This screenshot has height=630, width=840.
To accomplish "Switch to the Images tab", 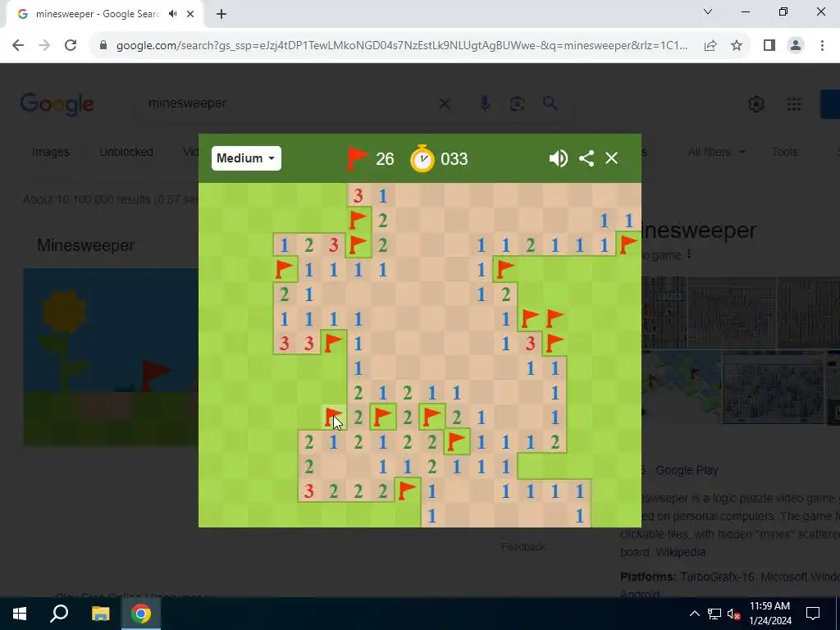I will click(50, 152).
